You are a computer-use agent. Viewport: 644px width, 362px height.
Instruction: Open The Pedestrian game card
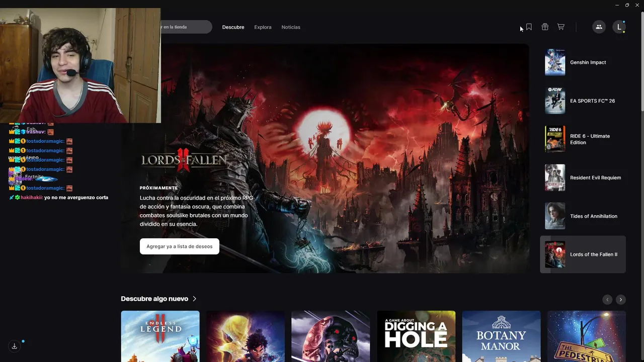[587, 336]
